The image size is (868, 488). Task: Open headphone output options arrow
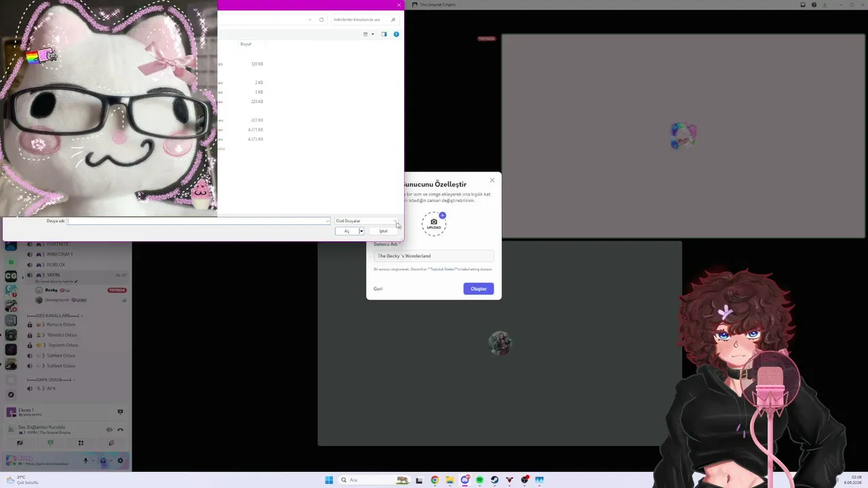110,461
